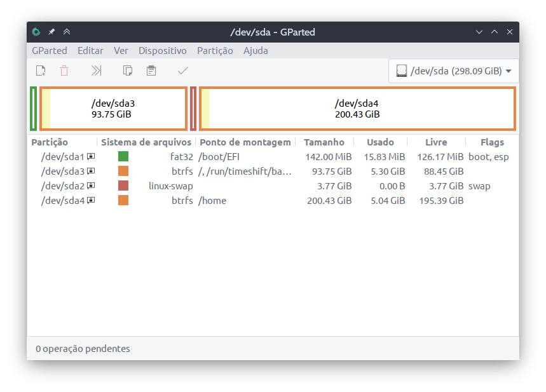546x392 pixels.
Task: Open the /dev/sda (298.09 GiB) device dropdown
Action: (453, 71)
